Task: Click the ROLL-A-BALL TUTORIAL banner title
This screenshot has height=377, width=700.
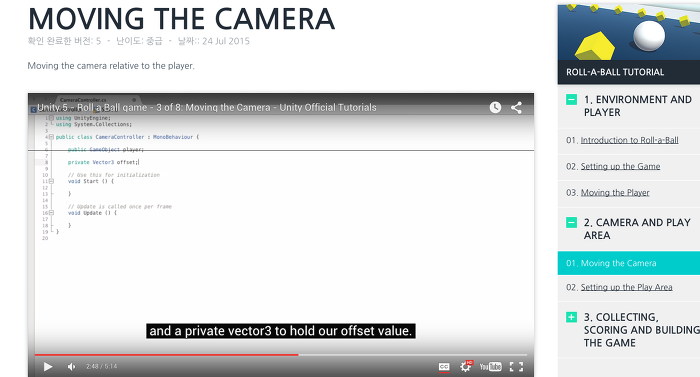Action: [615, 72]
